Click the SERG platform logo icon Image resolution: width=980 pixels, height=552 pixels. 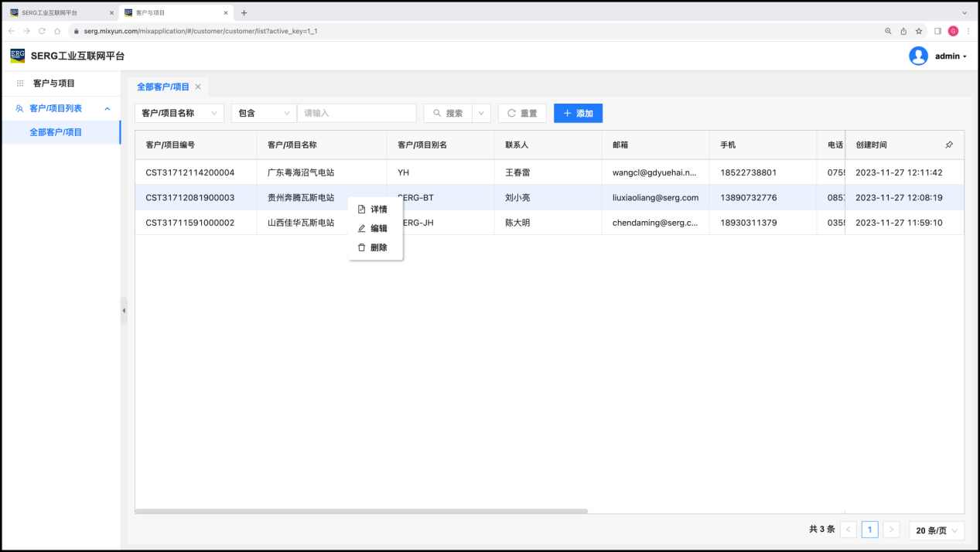pyautogui.click(x=17, y=56)
